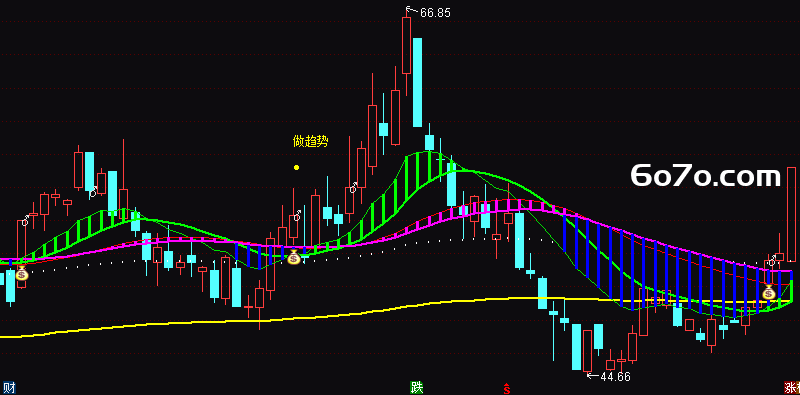Screen dimensions: 800x395
Task: Click the 44.66 low price label
Action: (615, 377)
